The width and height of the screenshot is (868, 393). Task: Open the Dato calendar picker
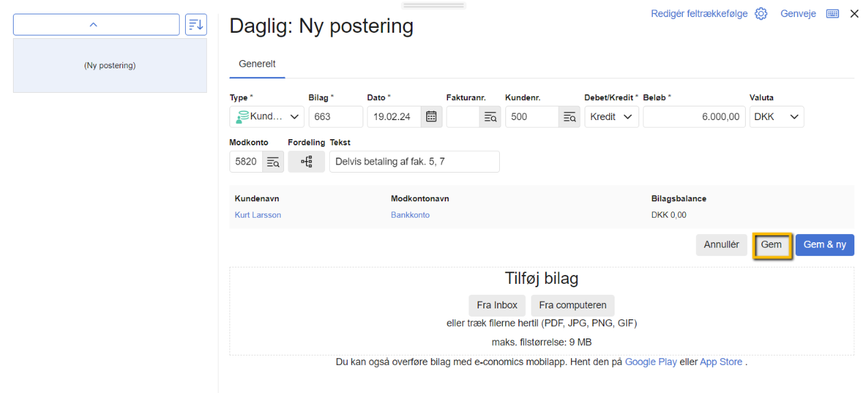click(431, 117)
